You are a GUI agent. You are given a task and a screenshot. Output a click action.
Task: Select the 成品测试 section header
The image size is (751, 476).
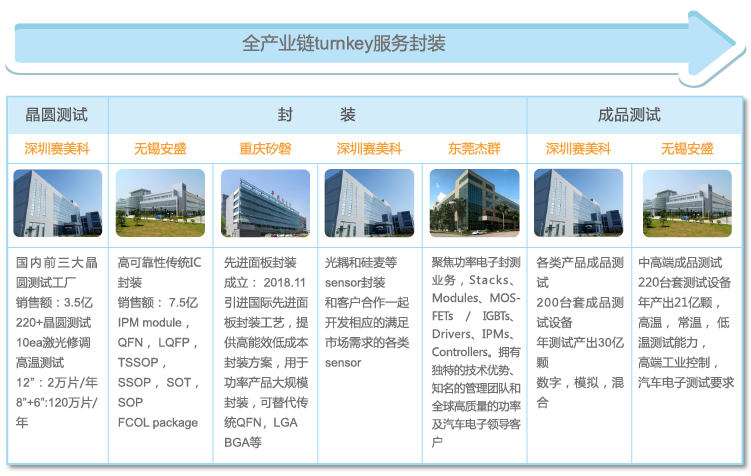coord(629,115)
